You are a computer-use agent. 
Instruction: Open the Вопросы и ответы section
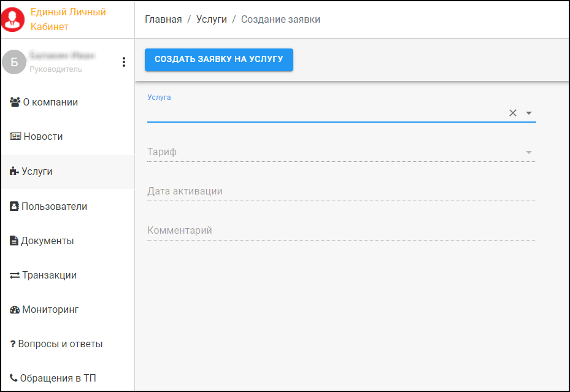click(x=60, y=344)
